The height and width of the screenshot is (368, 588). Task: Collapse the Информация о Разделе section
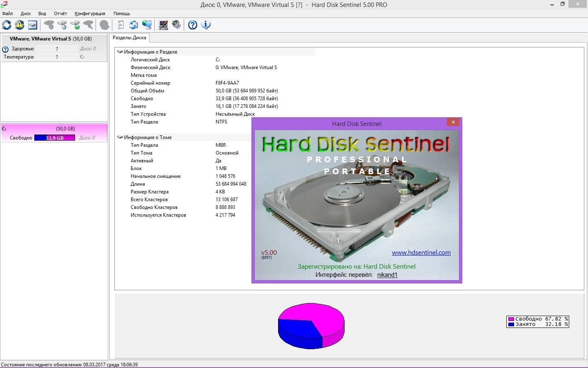pos(120,52)
